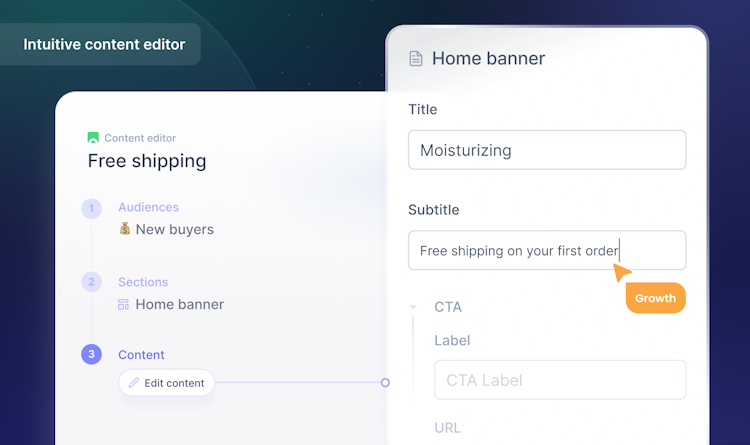Select the Content step label
The height and width of the screenshot is (445, 750).
coord(141,355)
